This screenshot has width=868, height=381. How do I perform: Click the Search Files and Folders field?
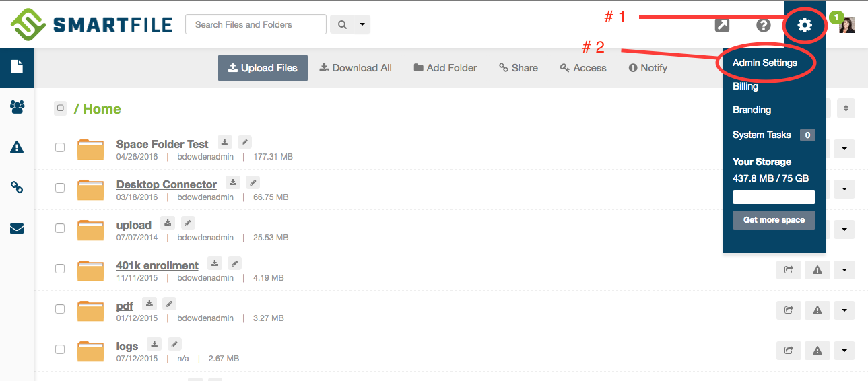pyautogui.click(x=255, y=25)
